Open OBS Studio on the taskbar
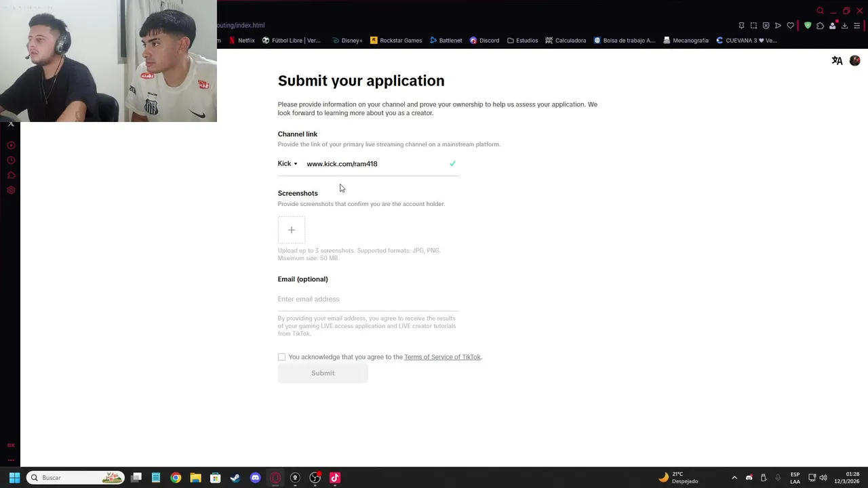This screenshot has height=488, width=868. click(x=315, y=478)
